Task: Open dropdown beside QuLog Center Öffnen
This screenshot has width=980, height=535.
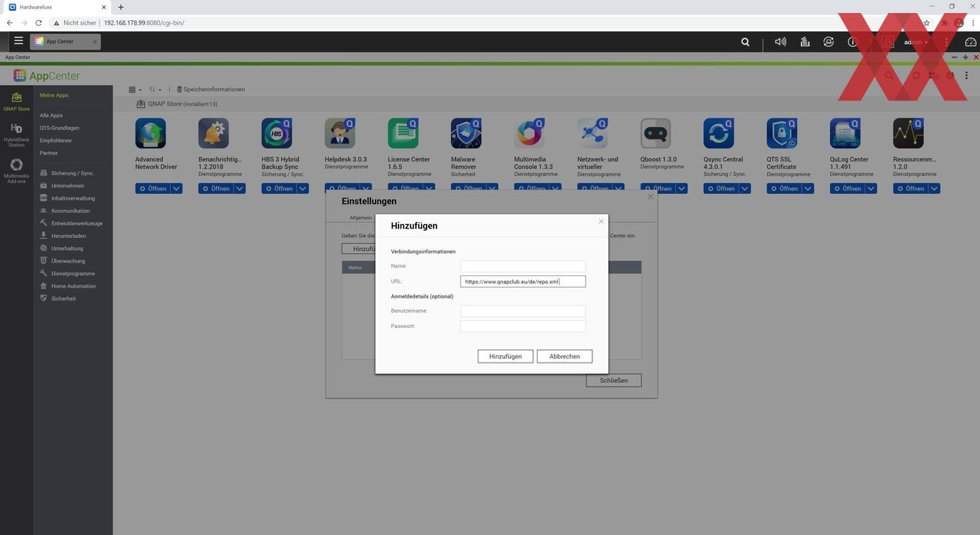Action: click(871, 188)
